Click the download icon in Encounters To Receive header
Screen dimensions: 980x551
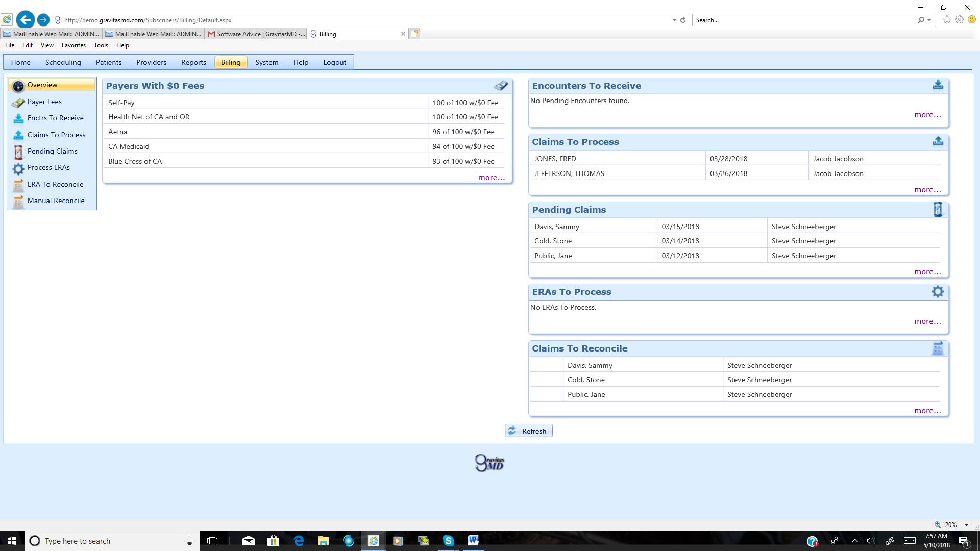[x=938, y=85]
